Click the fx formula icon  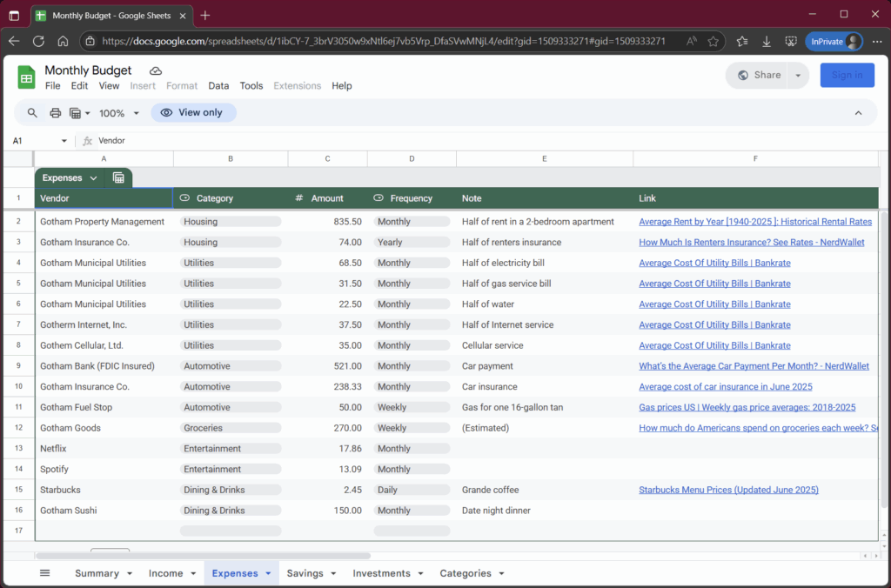(87, 141)
